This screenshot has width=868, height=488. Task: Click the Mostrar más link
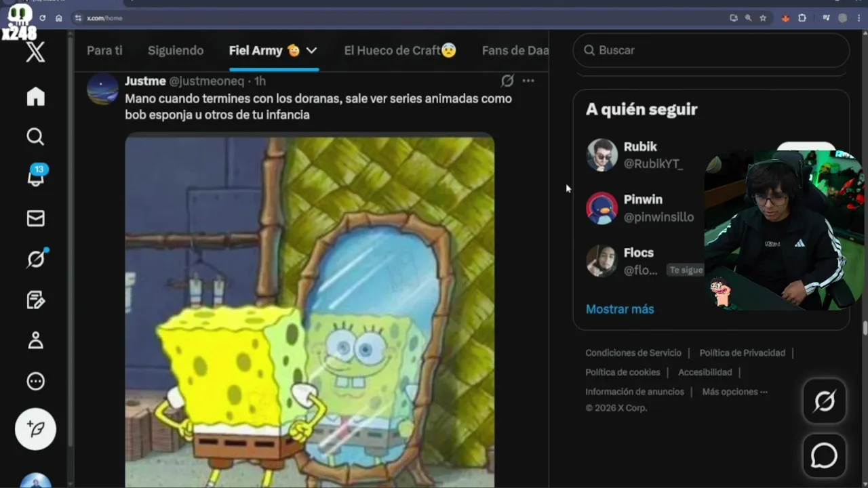tap(620, 309)
